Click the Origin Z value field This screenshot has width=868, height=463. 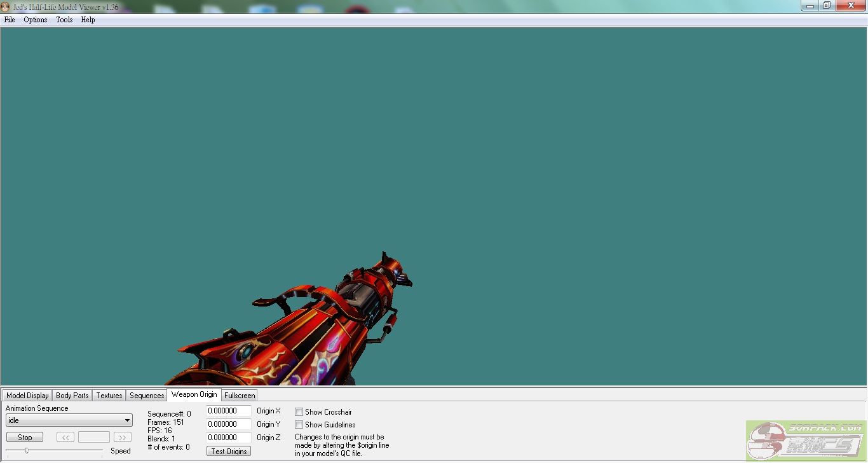point(228,438)
